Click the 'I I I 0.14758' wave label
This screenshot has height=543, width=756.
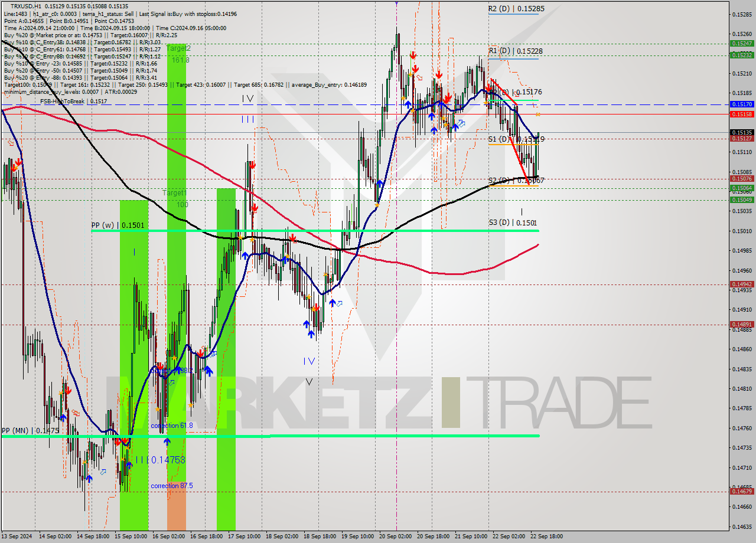[160, 460]
